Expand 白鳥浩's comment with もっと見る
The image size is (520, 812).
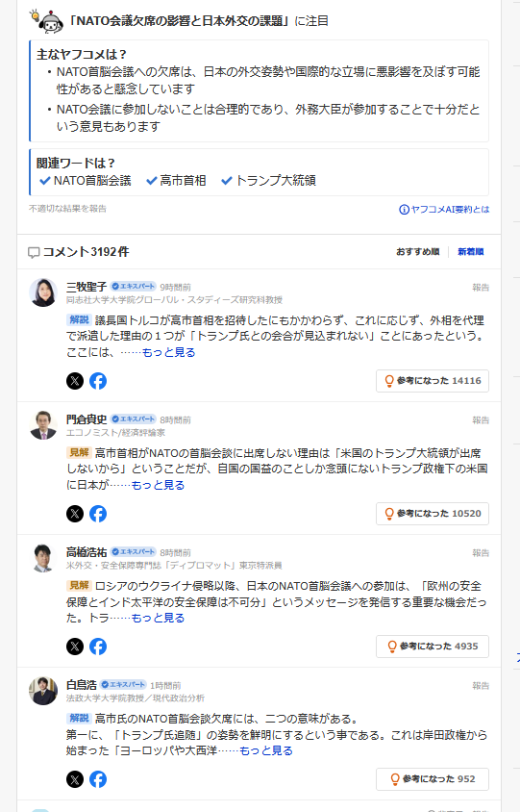pos(266,750)
